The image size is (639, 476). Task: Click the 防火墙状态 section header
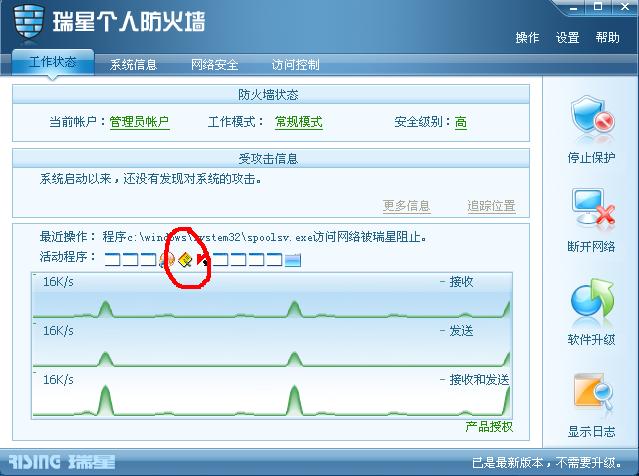pos(271,95)
